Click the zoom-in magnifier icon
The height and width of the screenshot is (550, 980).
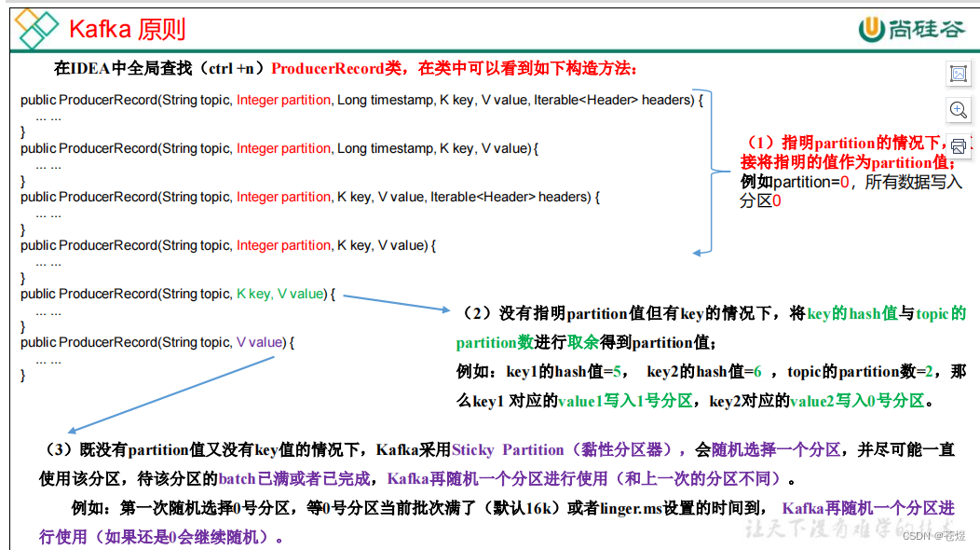[x=959, y=110]
